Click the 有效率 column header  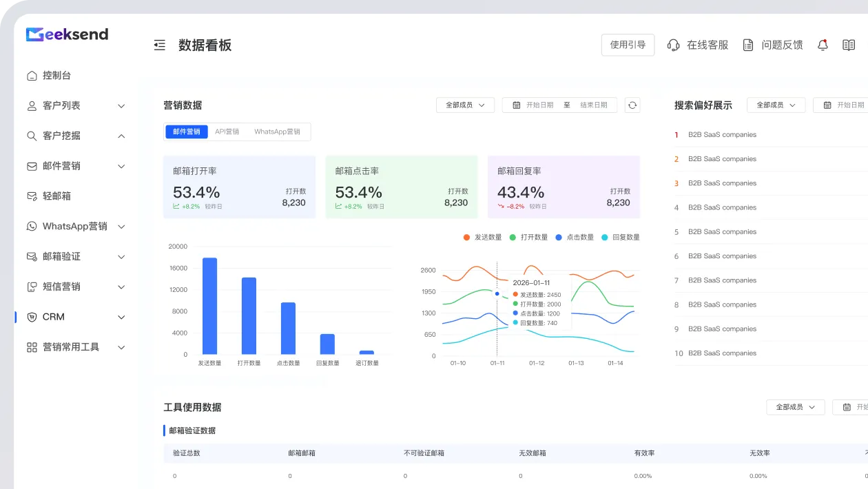click(x=644, y=453)
